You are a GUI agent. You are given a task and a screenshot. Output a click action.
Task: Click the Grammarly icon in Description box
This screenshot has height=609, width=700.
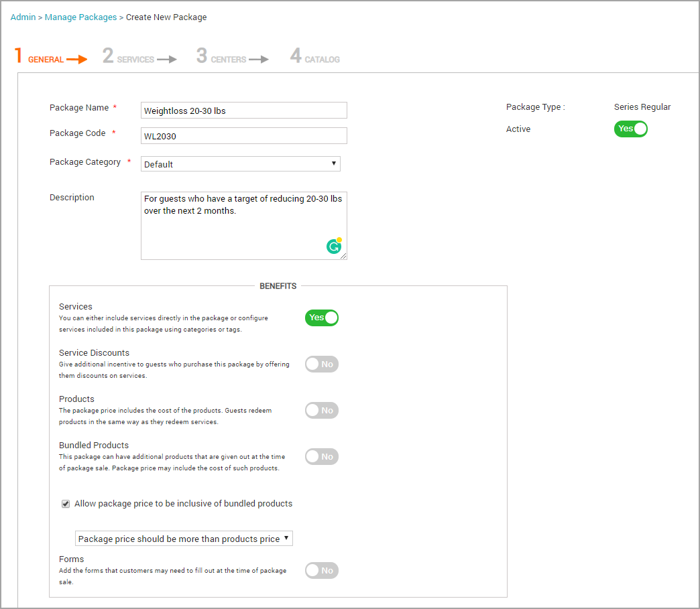[x=334, y=246]
